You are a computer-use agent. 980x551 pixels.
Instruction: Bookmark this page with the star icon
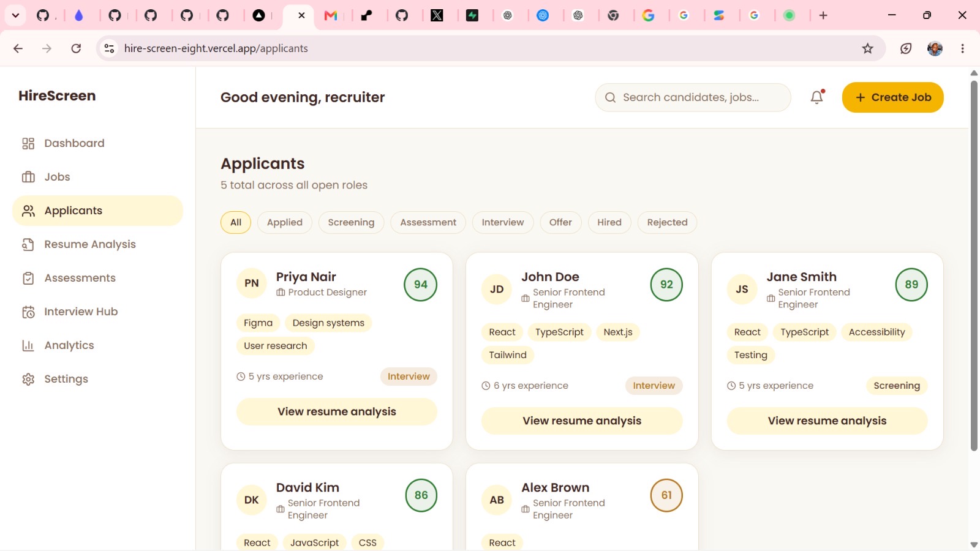867,48
